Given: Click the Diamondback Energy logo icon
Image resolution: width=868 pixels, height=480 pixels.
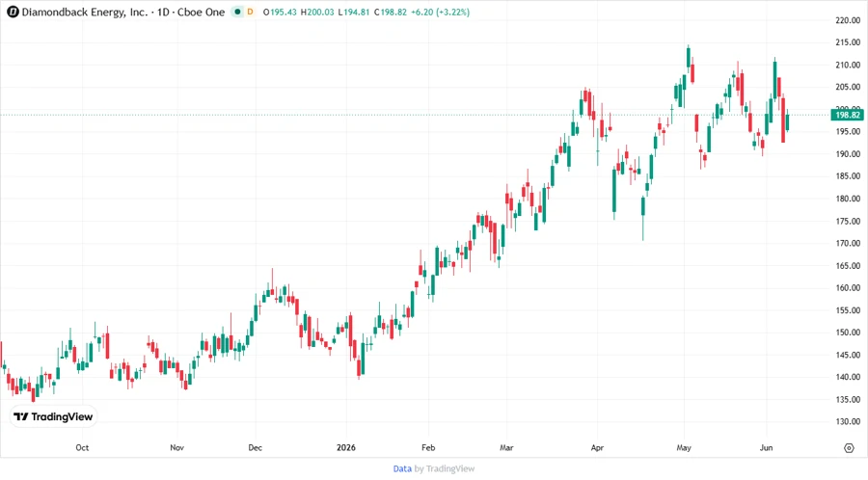Looking at the screenshot, I should click(13, 12).
